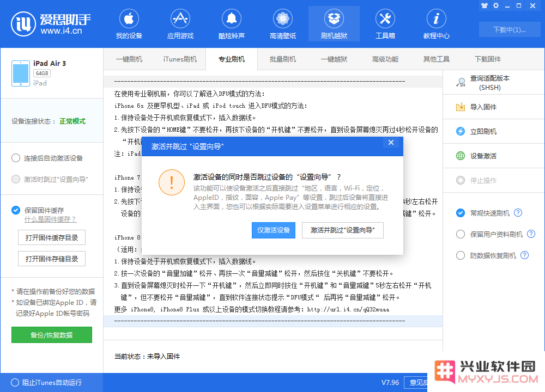Open help for 常规快速刷机
The height and width of the screenshot is (392, 545).
pos(518,213)
